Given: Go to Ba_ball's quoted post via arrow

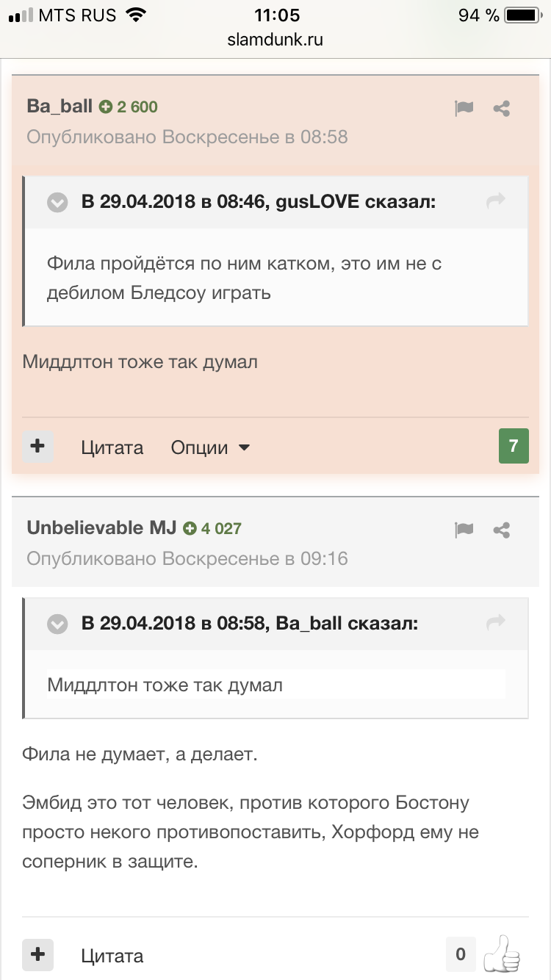Looking at the screenshot, I should click(x=497, y=623).
